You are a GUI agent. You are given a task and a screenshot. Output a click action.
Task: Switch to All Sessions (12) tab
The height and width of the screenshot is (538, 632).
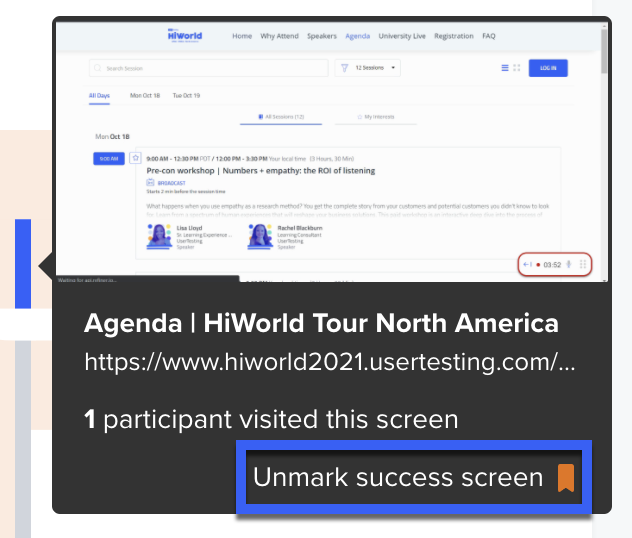(x=281, y=117)
